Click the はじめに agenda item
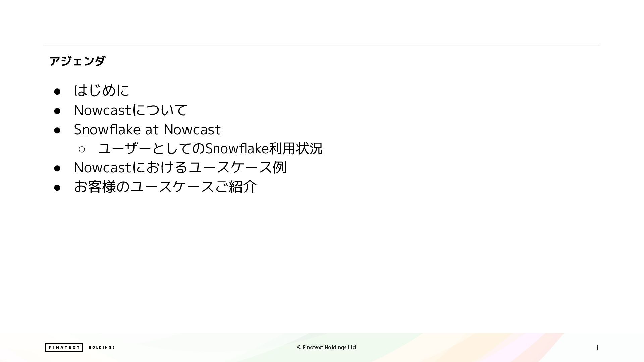Image resolution: width=644 pixels, height=362 pixels. click(102, 90)
